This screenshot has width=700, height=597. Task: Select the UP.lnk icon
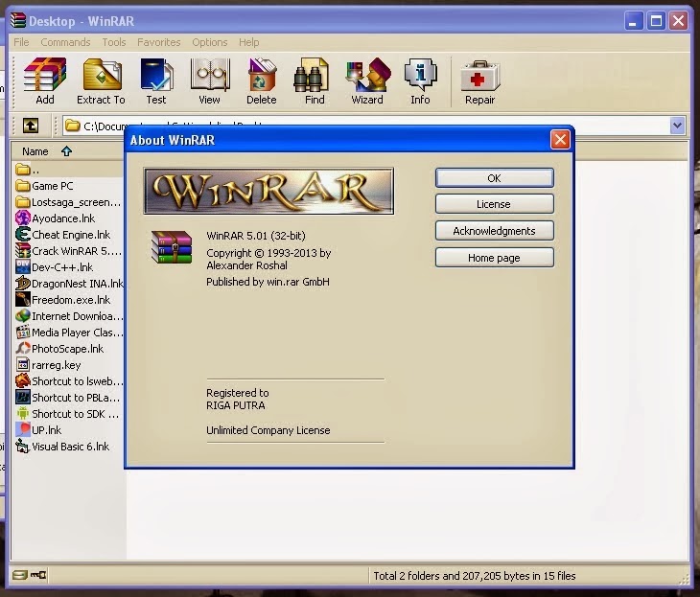22,429
